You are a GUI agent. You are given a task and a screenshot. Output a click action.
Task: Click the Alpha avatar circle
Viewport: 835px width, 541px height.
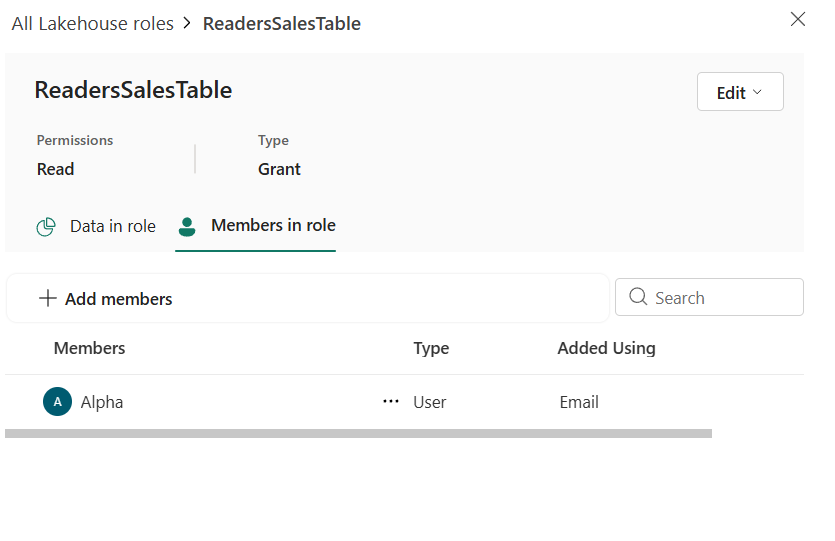click(x=58, y=401)
